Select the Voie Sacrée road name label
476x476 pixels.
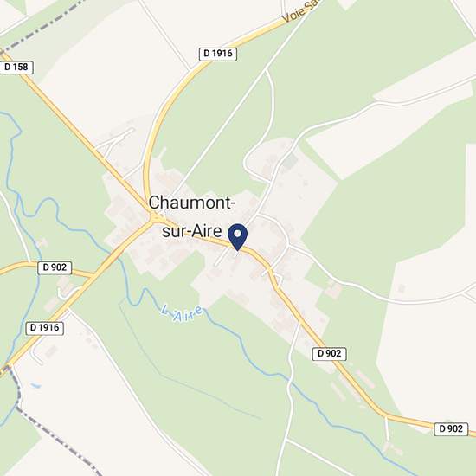[299, 11]
